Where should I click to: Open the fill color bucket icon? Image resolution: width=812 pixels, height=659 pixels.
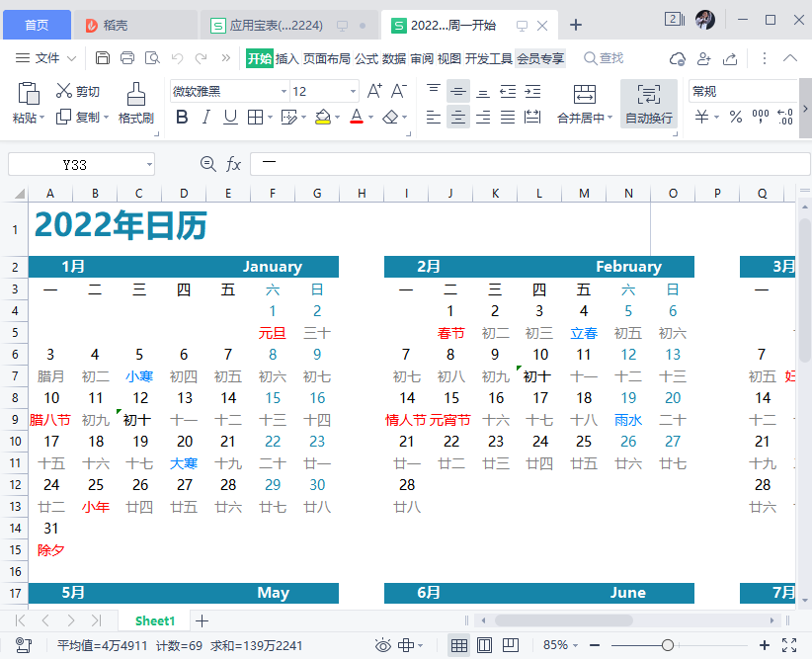click(323, 118)
